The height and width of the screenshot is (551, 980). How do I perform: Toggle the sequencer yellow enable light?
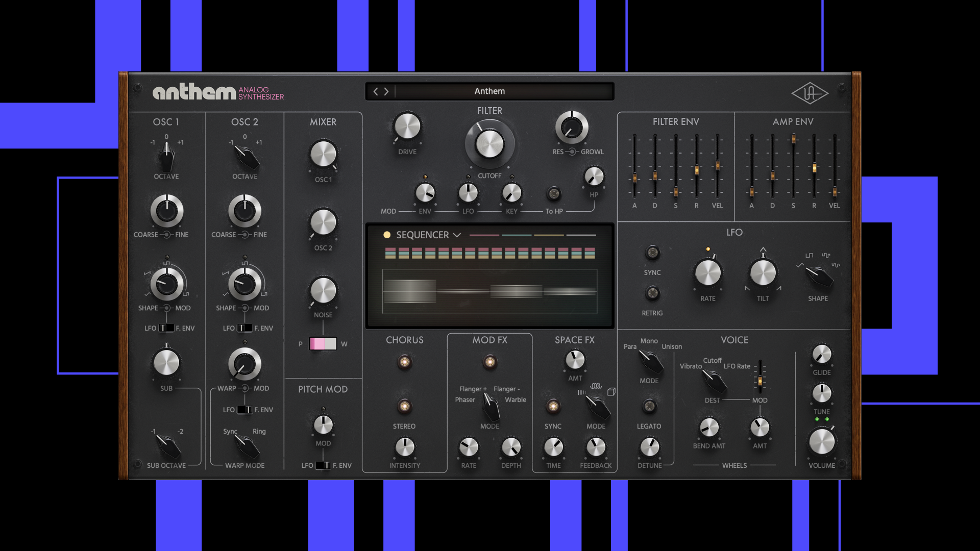click(387, 235)
